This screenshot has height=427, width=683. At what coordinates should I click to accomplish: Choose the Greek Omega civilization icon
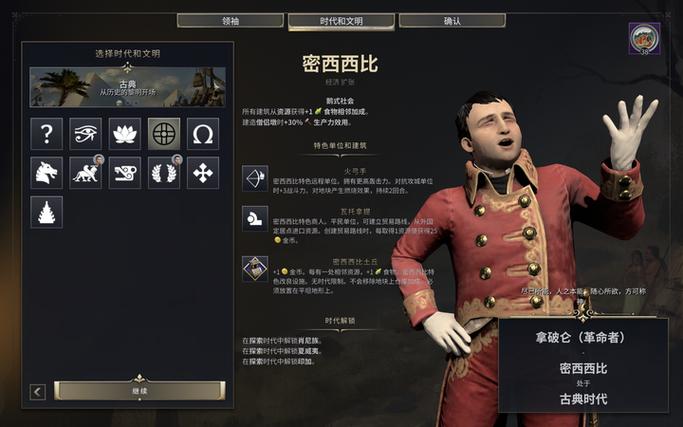(203, 134)
